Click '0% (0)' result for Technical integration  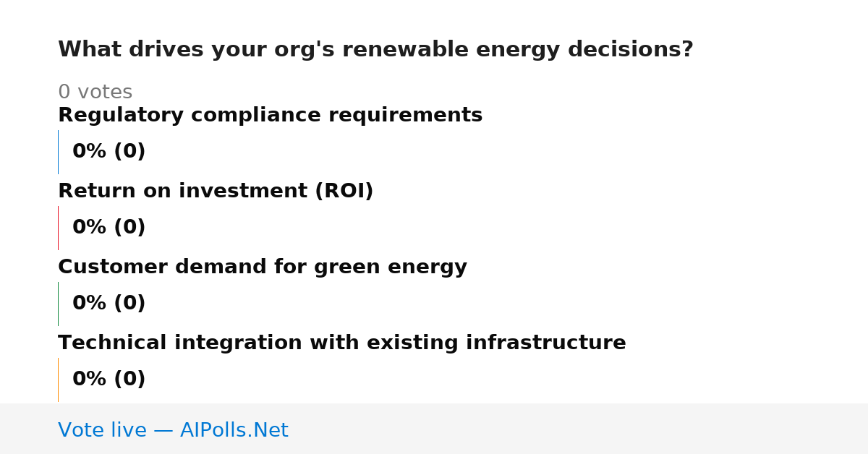pyautogui.click(x=109, y=380)
